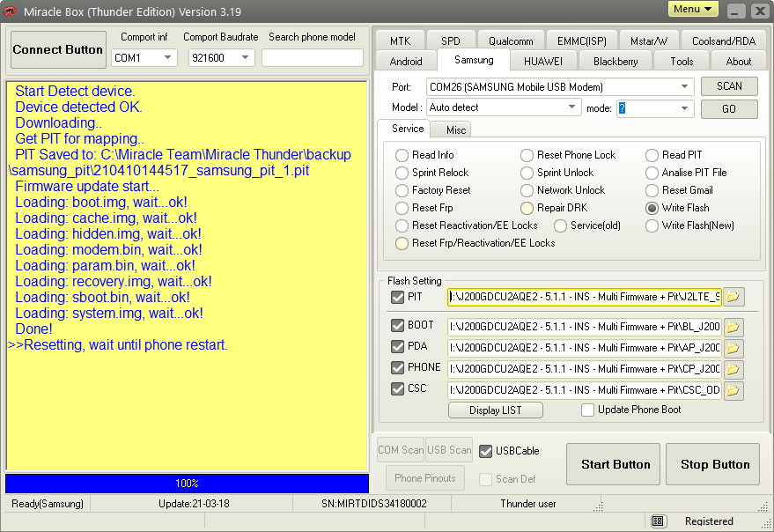Screen dimensions: 774x532
Task: Browse for the CSC file folder icon
Action: point(733,391)
